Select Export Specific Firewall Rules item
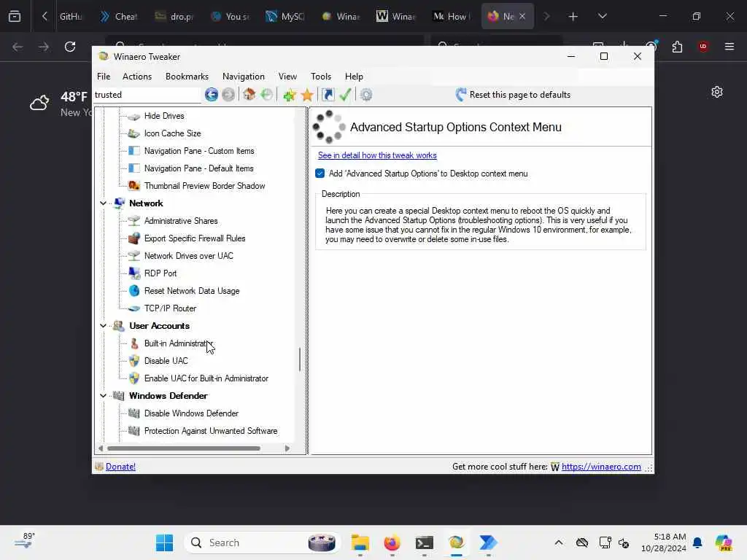 [x=194, y=238]
